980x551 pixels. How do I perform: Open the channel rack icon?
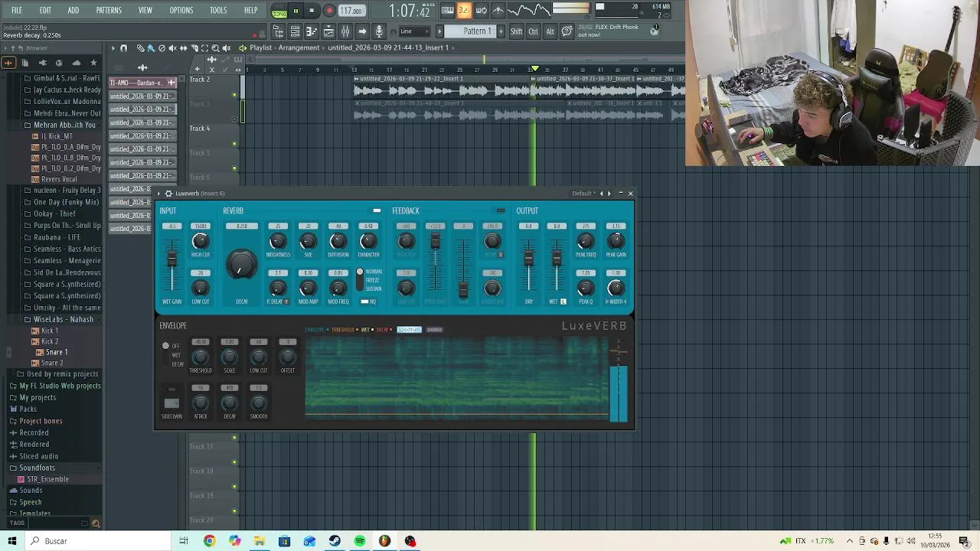[x=295, y=31]
